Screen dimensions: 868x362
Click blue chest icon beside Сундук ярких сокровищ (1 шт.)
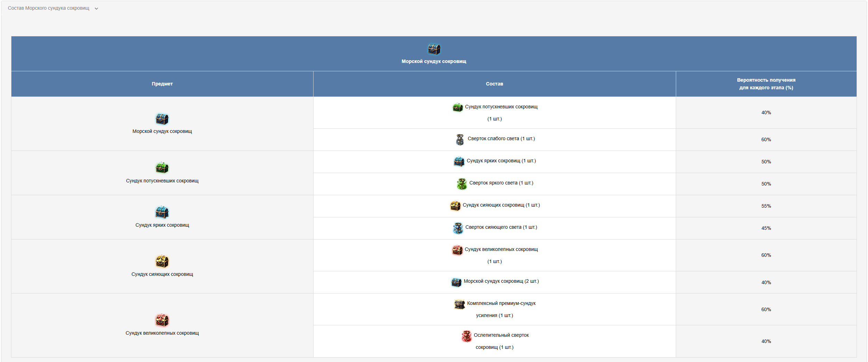459,161
